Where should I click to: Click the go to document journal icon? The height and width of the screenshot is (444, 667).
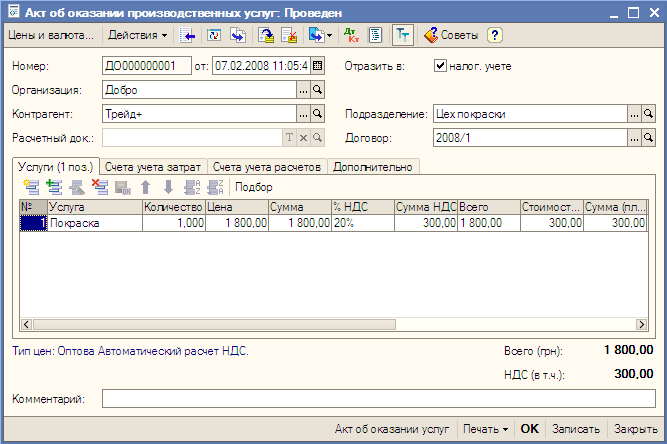coord(188,35)
